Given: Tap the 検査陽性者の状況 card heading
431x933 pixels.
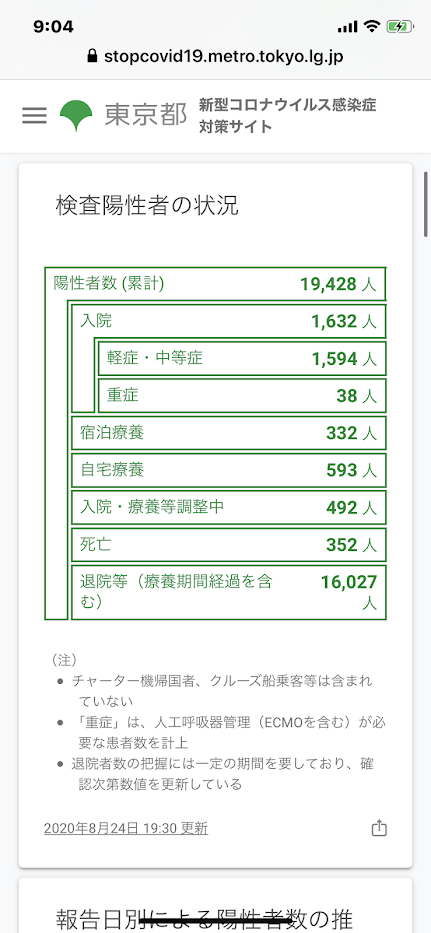Looking at the screenshot, I should [x=147, y=206].
